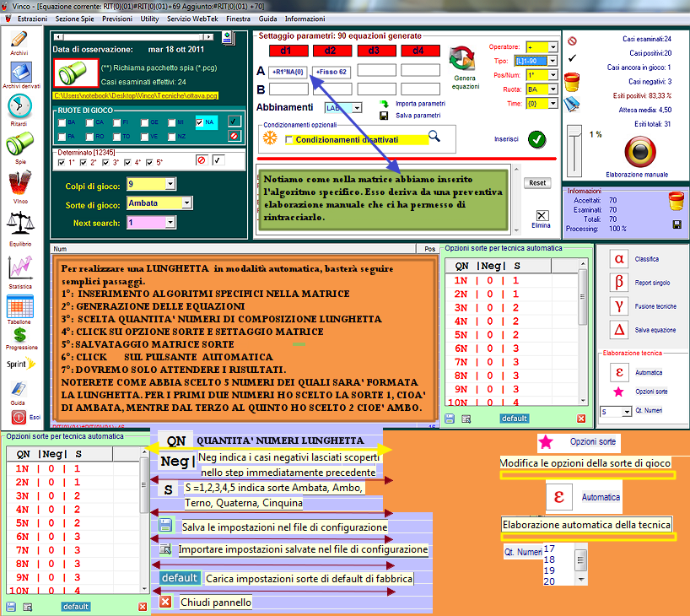Image resolution: width=690 pixels, height=616 pixels.
Task: Click the pink star beside the Qt. Numeri dropdown
Action: (x=618, y=392)
